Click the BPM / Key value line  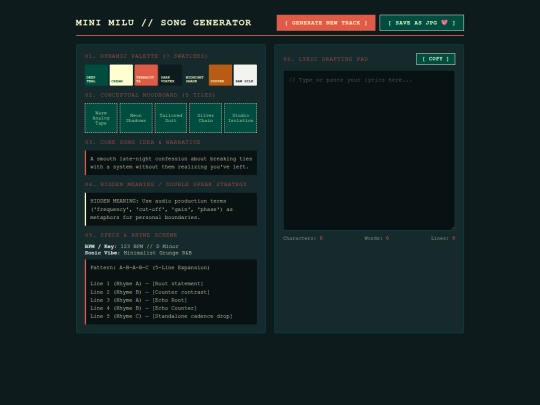(132, 246)
